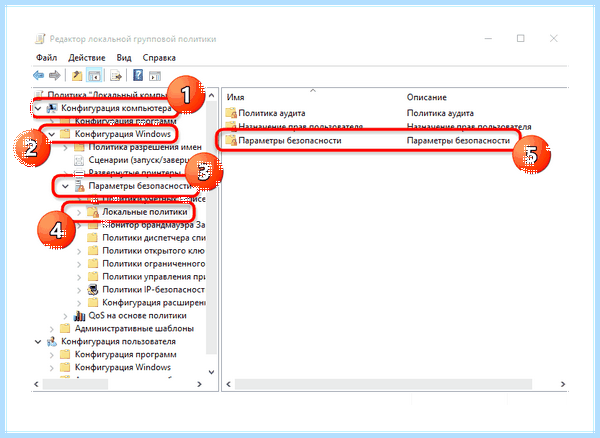Viewport: 600px width, 438px height.
Task: Toggle the show/hide console tree icon
Action: 94,75
